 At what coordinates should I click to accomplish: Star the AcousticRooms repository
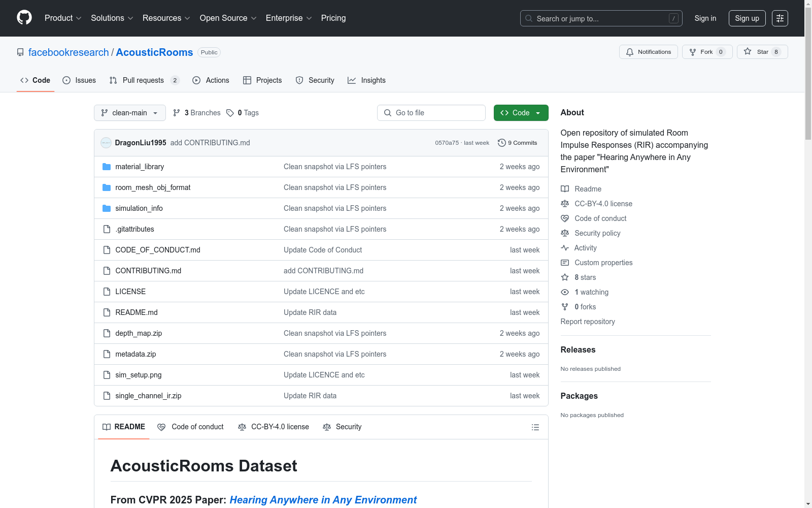pyautogui.click(x=762, y=52)
